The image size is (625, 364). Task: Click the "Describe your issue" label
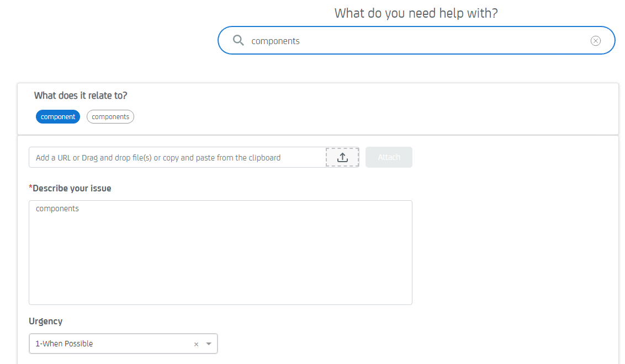72,188
